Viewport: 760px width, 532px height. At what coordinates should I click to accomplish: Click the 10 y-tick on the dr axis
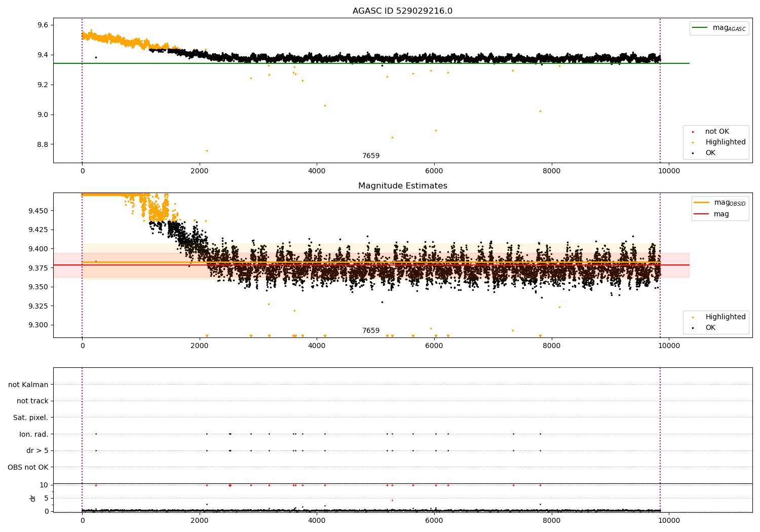click(44, 485)
